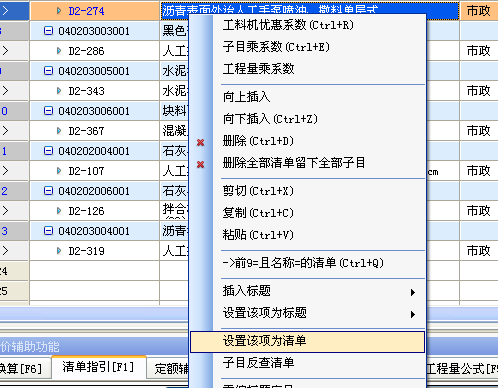Viewport: 498px width, 388px height.
Task: Select code cell 040202004001
Action: point(94,151)
